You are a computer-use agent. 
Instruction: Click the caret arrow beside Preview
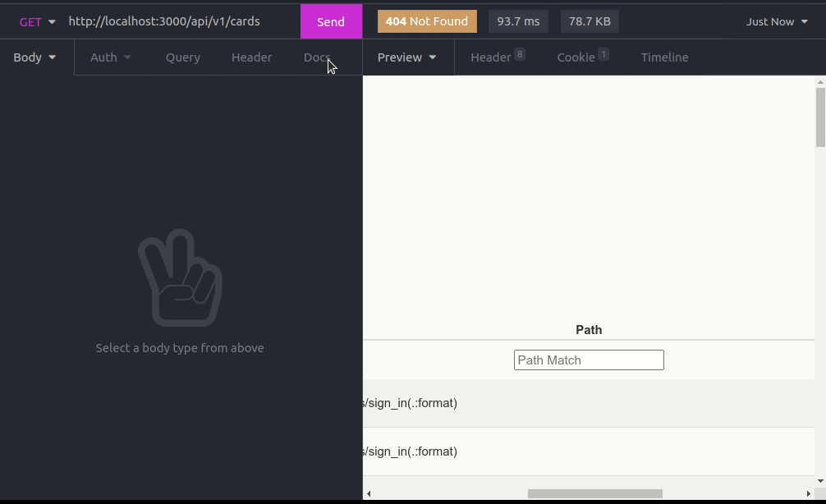pyautogui.click(x=433, y=57)
